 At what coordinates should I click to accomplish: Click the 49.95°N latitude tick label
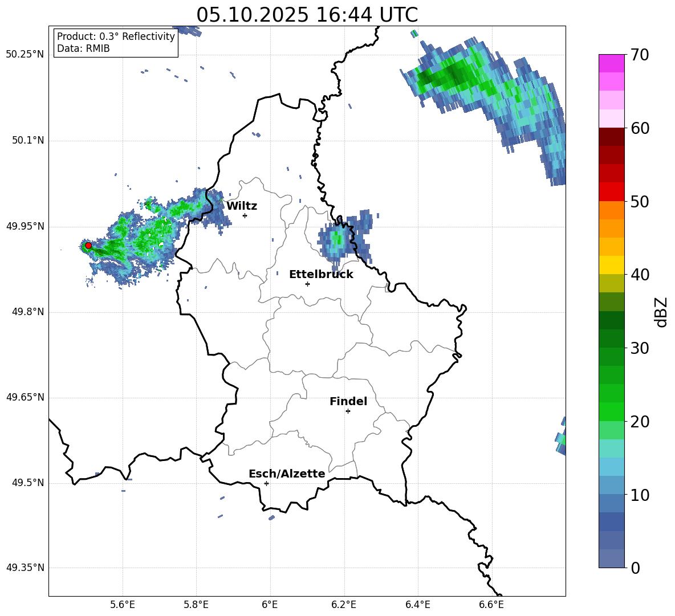25,226
